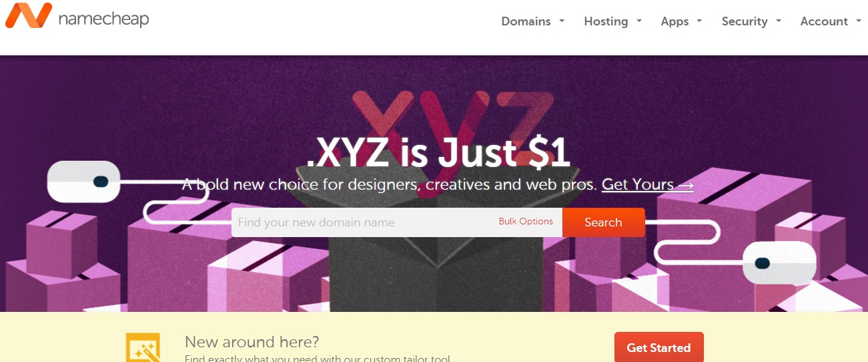
Task: Focus the Find your new domain name field
Action: tap(364, 222)
